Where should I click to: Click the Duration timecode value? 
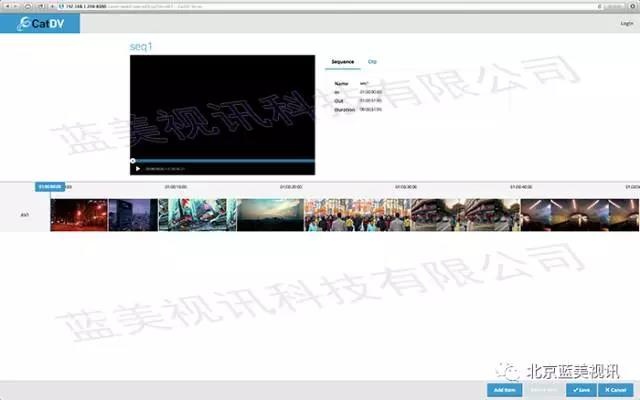pyautogui.click(x=371, y=109)
